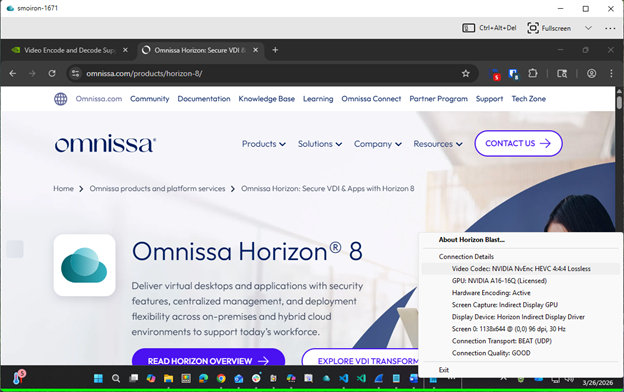Go to Home breadcrumb

tap(63, 189)
